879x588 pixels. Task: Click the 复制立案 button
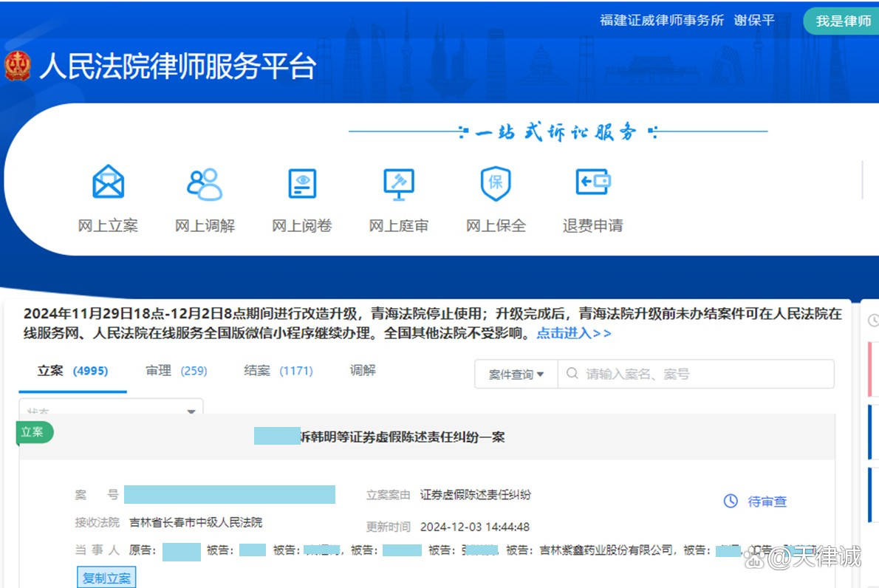pos(106,577)
